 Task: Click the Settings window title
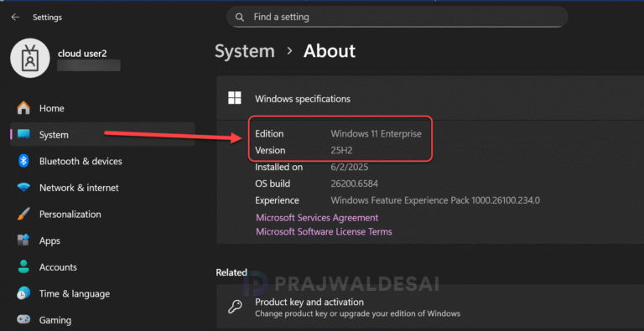tap(47, 18)
